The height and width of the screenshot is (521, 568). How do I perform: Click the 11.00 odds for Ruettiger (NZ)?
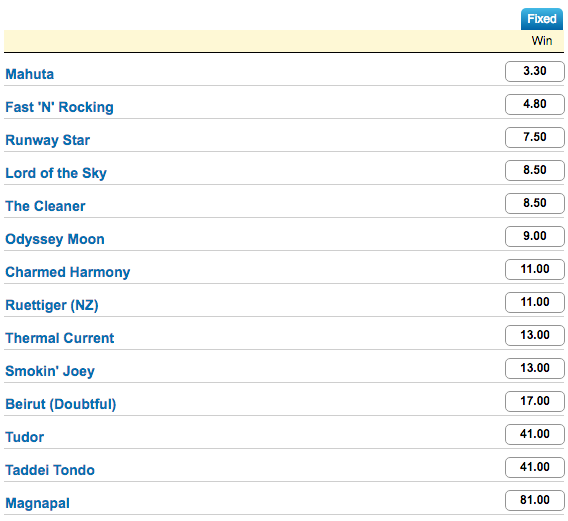pyautogui.click(x=535, y=302)
